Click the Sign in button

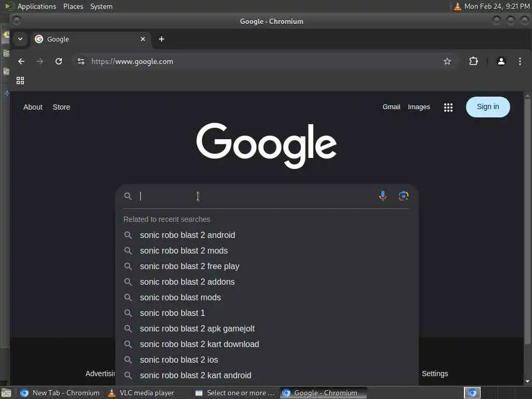click(488, 107)
